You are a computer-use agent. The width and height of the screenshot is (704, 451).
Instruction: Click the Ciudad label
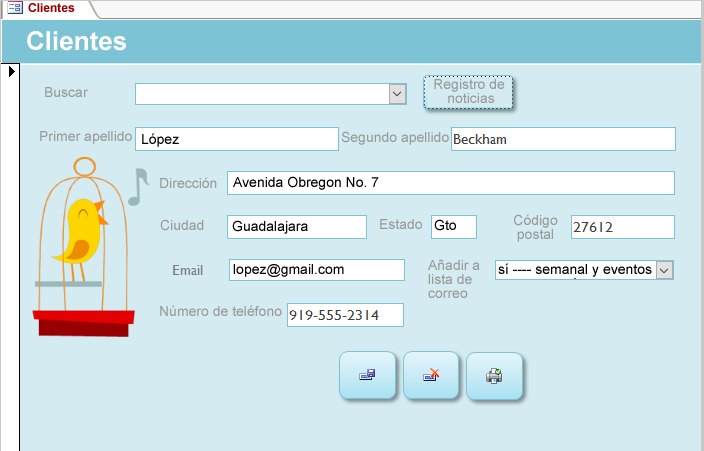click(x=182, y=225)
